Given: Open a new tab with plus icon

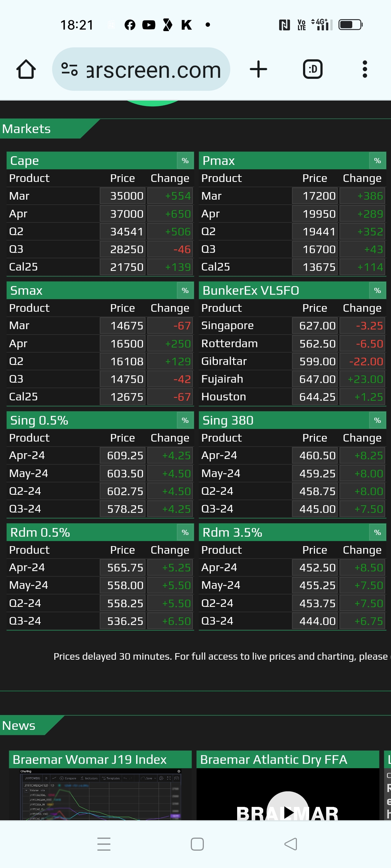Looking at the screenshot, I should [x=258, y=69].
